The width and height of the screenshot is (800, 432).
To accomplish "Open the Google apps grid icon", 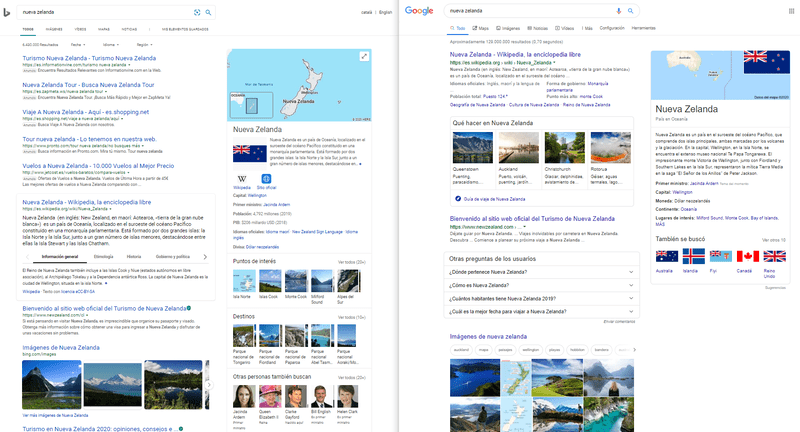I will (x=790, y=11).
